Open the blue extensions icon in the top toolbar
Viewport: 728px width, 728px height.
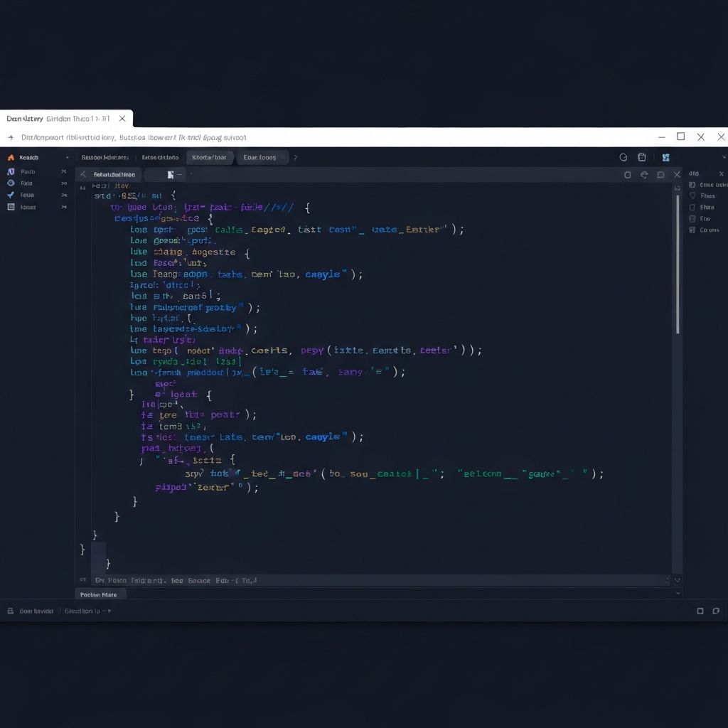click(665, 157)
